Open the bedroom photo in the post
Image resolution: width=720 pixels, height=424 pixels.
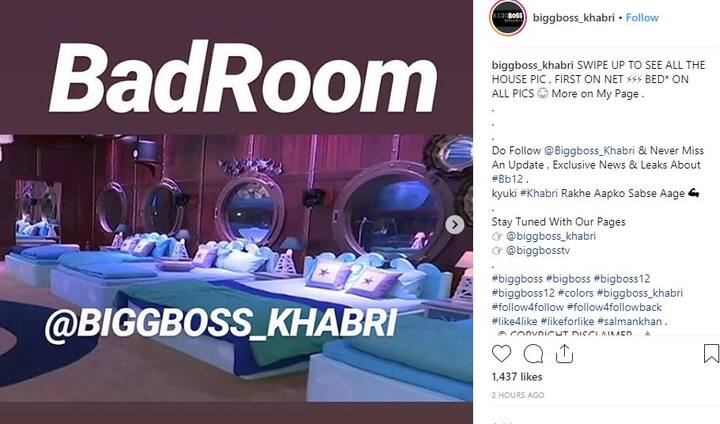(236, 268)
